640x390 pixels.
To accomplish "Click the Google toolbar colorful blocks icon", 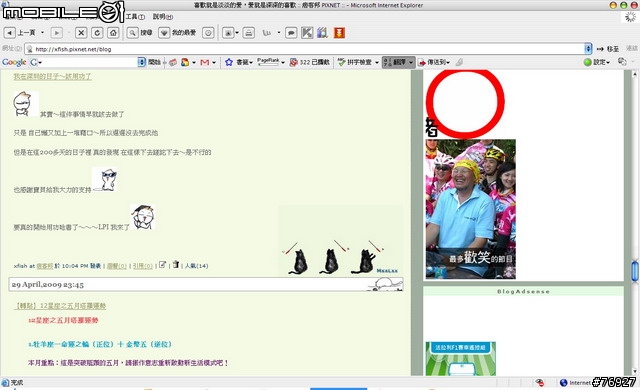I will tap(185, 62).
